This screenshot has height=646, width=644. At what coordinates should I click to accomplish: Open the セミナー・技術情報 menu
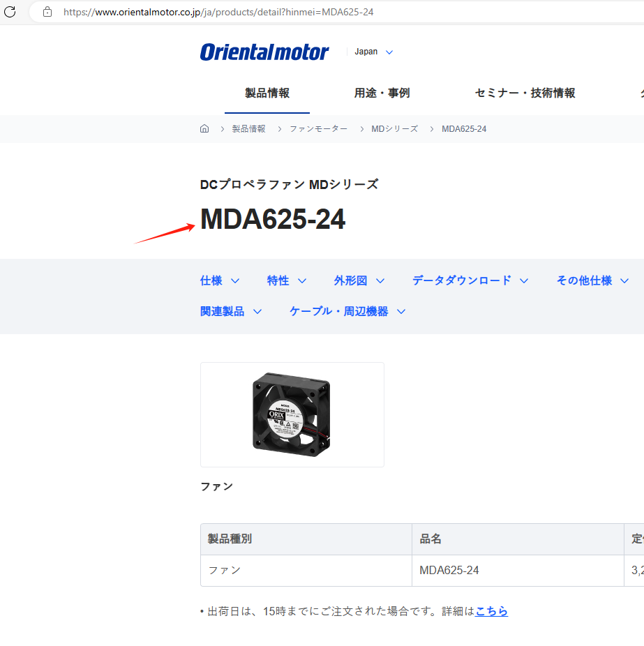(525, 93)
